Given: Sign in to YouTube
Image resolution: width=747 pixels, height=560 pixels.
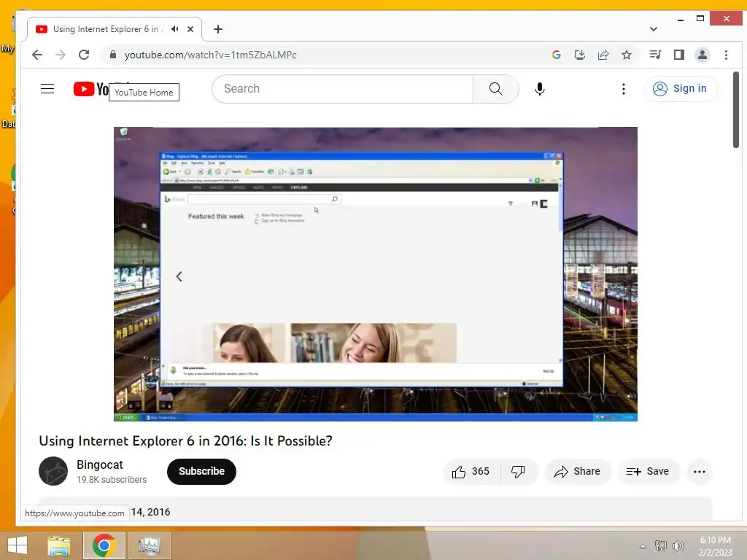Looking at the screenshot, I should 681,88.
